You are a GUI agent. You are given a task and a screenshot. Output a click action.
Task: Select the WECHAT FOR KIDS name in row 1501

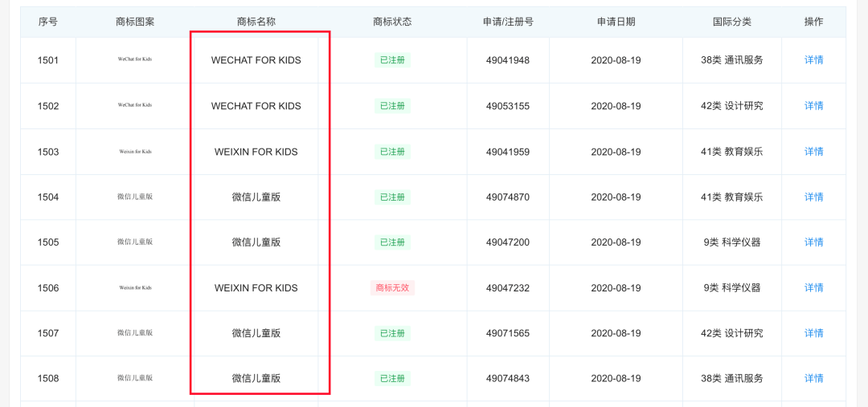pyautogui.click(x=256, y=60)
